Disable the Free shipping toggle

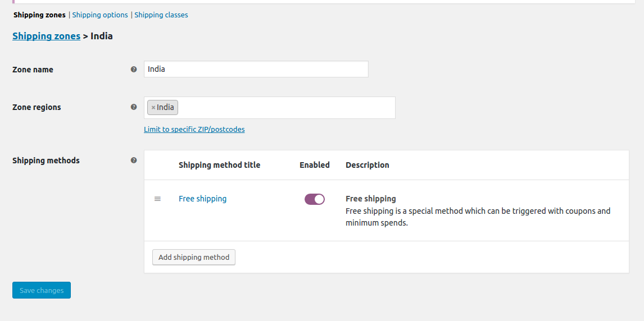(x=315, y=199)
